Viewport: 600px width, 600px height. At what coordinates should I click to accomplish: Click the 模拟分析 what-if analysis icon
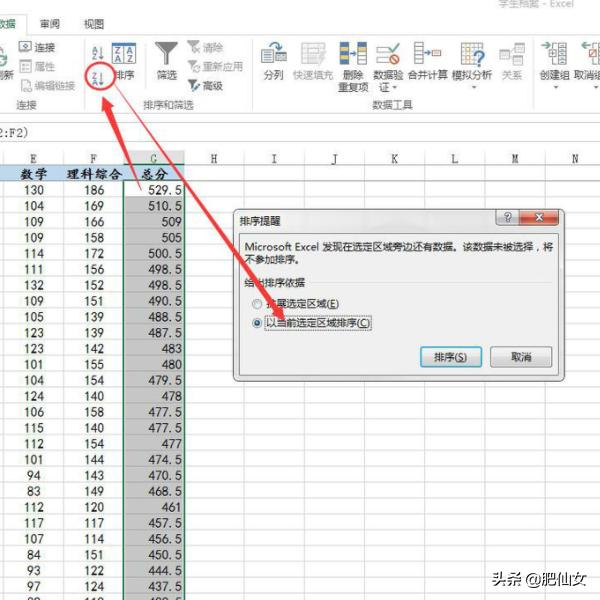coord(472,54)
